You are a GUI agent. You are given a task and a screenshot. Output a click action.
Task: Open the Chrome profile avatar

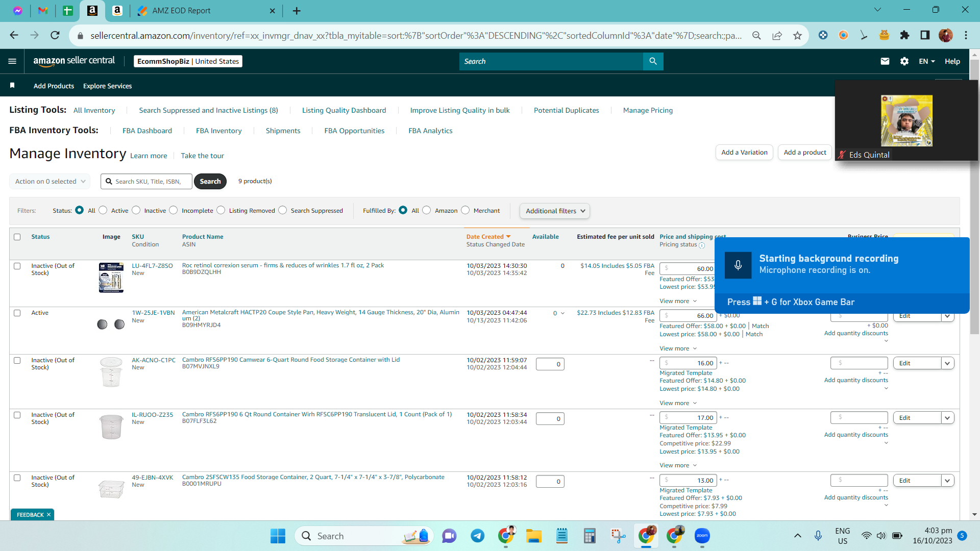point(945,35)
